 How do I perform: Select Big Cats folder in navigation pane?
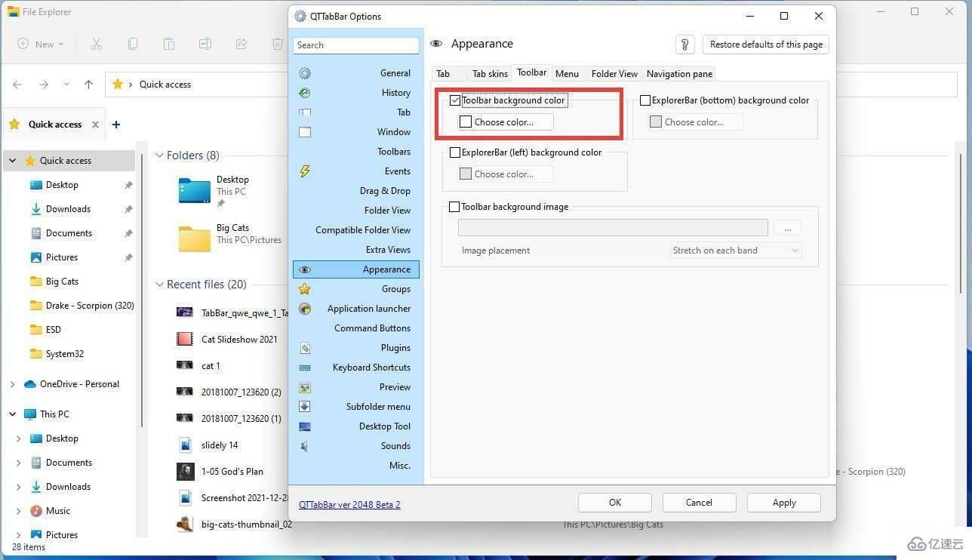pos(62,282)
